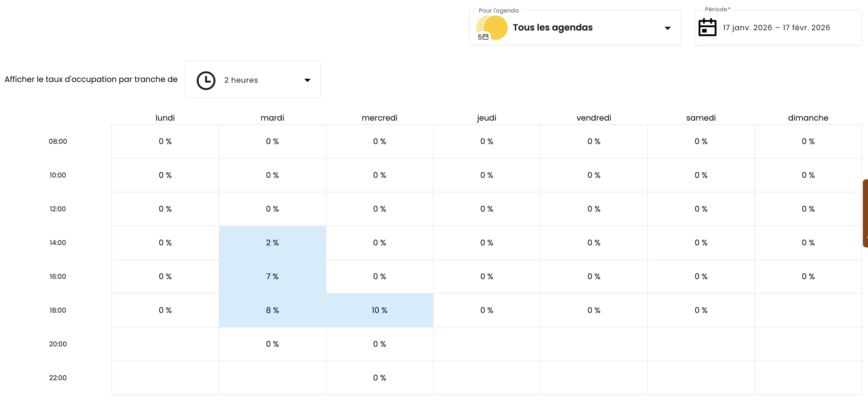868x404 pixels.
Task: Click the 0 % cell on mercredi at 22:00
Action: 379,378
